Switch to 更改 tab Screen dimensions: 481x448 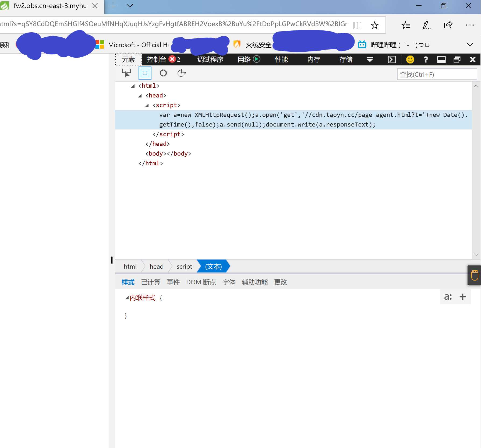pos(281,282)
